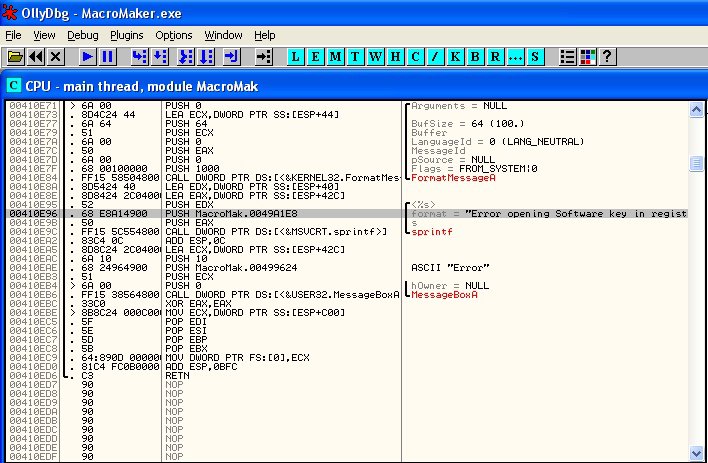Image resolution: width=708 pixels, height=463 pixels.
Task: Click the disassembly scrollbar down arrow
Action: pos(696,453)
